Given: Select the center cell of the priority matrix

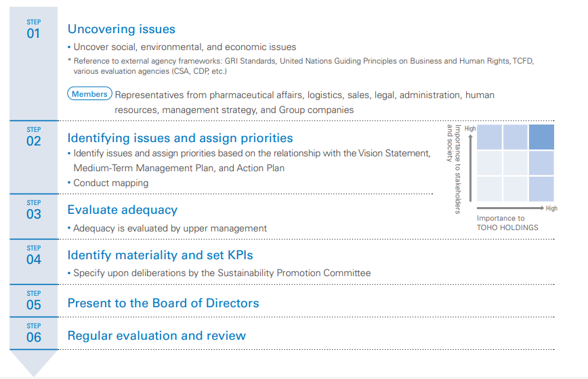Looking at the screenshot, I should pos(516,163).
